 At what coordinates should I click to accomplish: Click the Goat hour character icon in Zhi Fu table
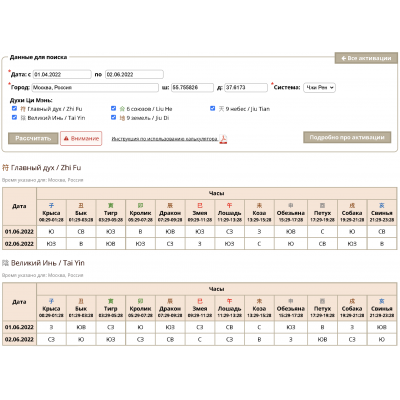click(259, 205)
